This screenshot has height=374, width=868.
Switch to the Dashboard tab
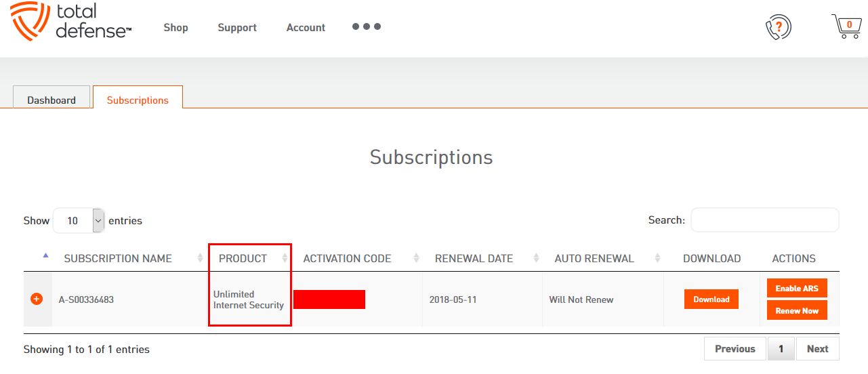51,98
